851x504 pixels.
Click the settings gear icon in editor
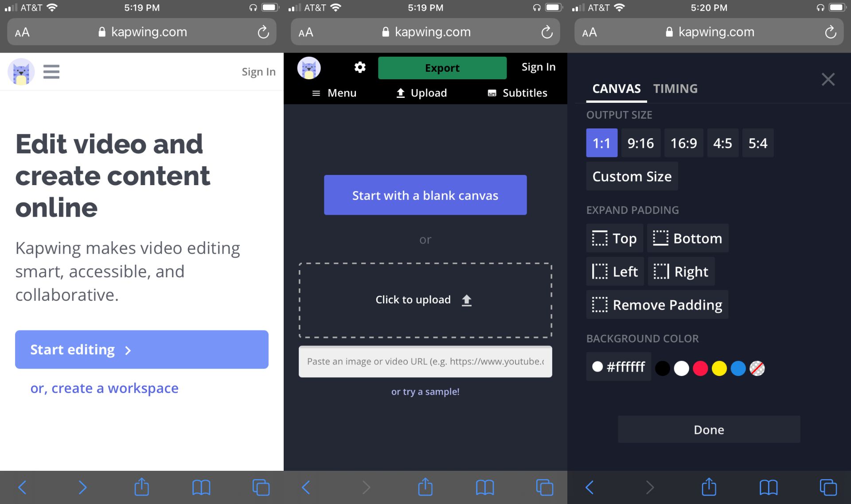pos(360,67)
